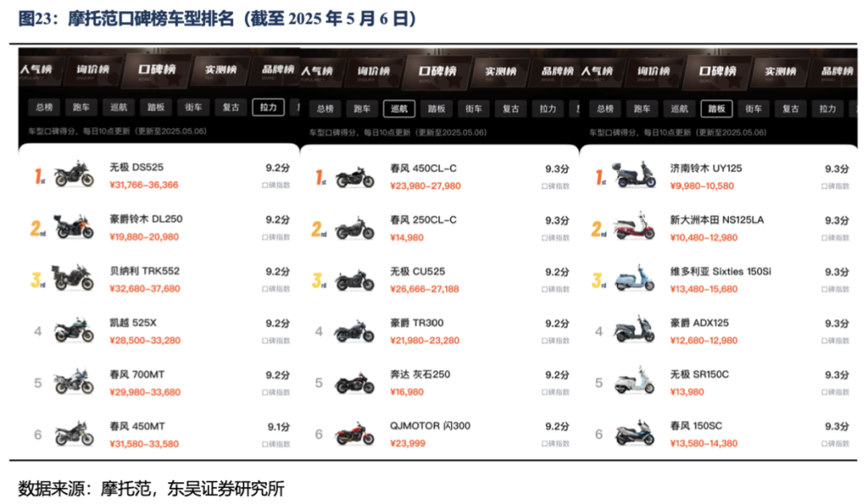View the 无极 SR150C scooter thumbnail
Screen dimensions: 868x504
pos(634,381)
